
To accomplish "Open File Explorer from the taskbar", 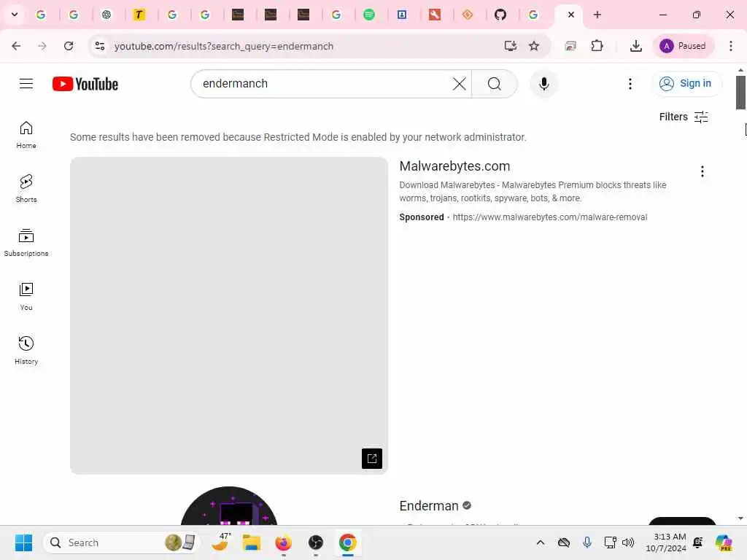I will (251, 542).
